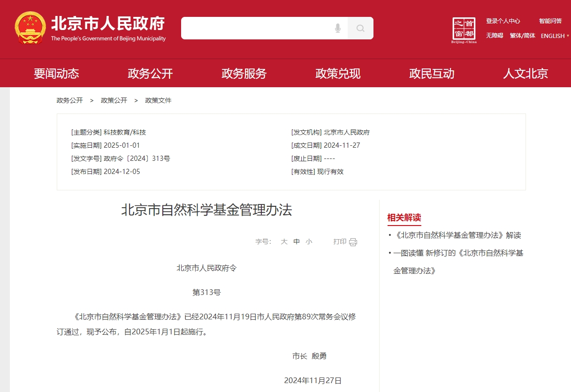Viewport: 571px width, 392px height.
Task: Select large font size 大
Action: (284, 242)
